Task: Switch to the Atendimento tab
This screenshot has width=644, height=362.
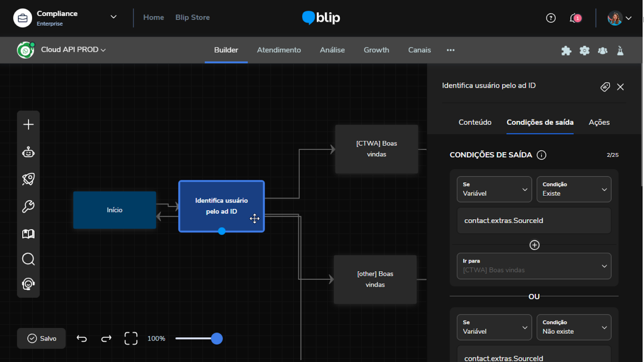Action: tap(279, 50)
